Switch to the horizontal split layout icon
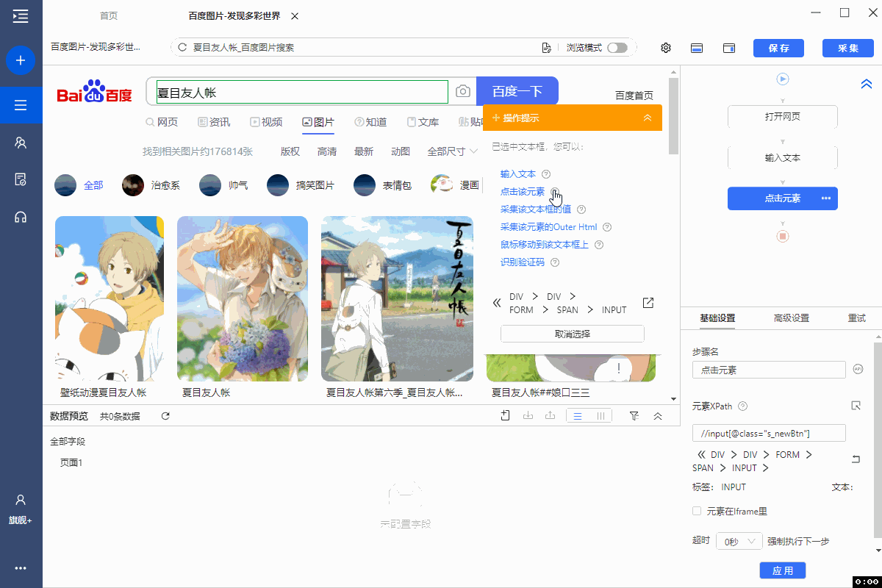The height and width of the screenshot is (588, 882). pyautogui.click(x=697, y=48)
